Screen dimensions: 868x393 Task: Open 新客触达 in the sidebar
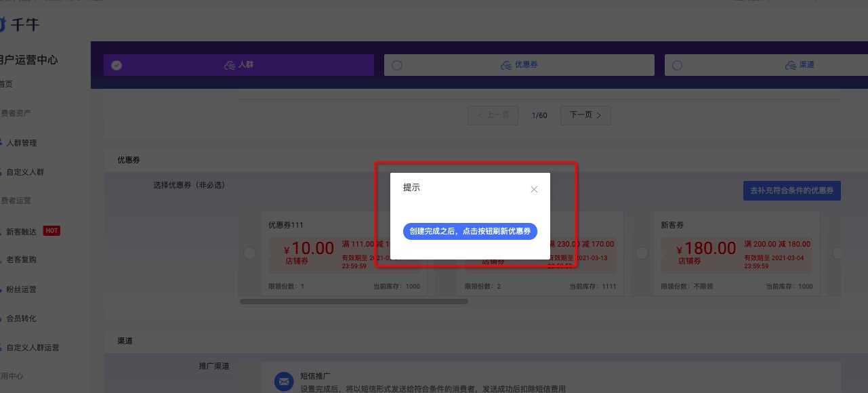tap(22, 231)
